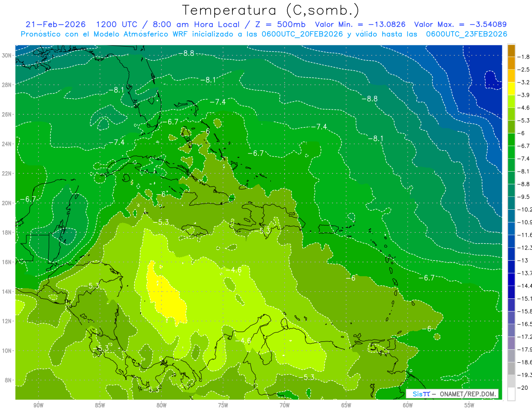Viewport: 532px width, 411px height.
Task: Click the title "Temperatura (C,somb.)"
Action: coord(271,10)
